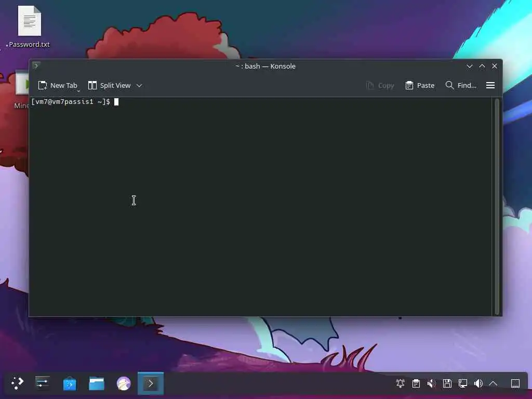Open the removable devices tray icon

click(x=447, y=383)
